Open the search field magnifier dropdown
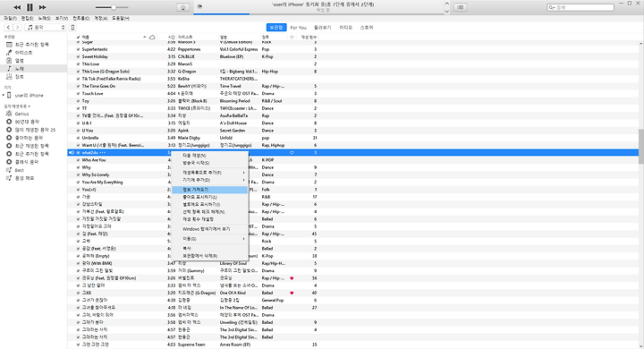This screenshot has width=644, height=349. [552, 7]
